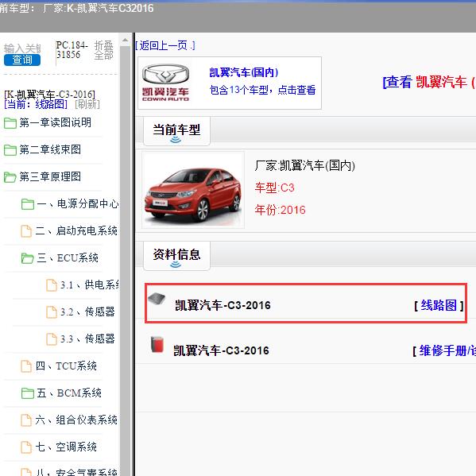The image size is (476, 476).
Task: Open the 当前车型 tab
Action: (x=176, y=131)
